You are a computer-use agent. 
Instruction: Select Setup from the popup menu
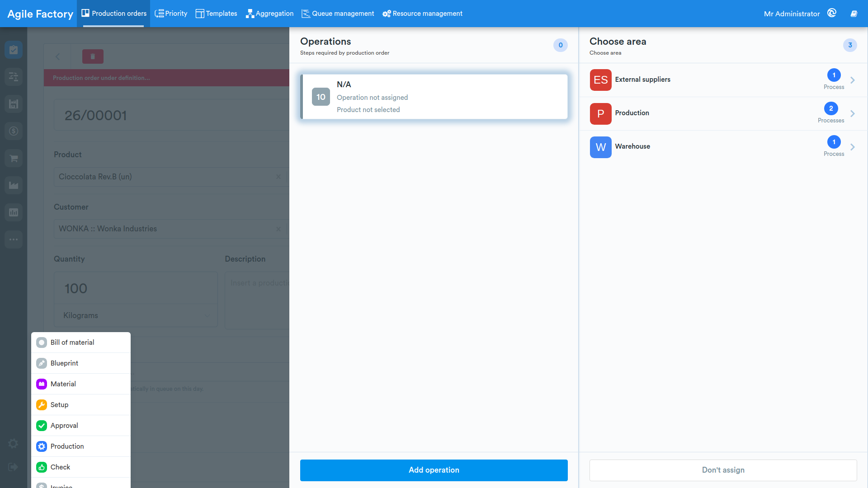[81, 405]
